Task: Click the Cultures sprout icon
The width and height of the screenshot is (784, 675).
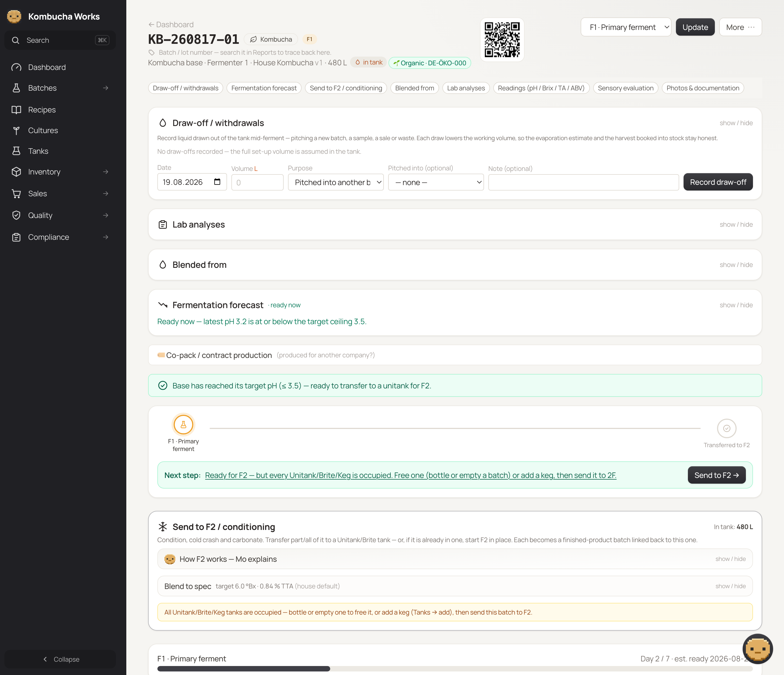Action: 16,131
